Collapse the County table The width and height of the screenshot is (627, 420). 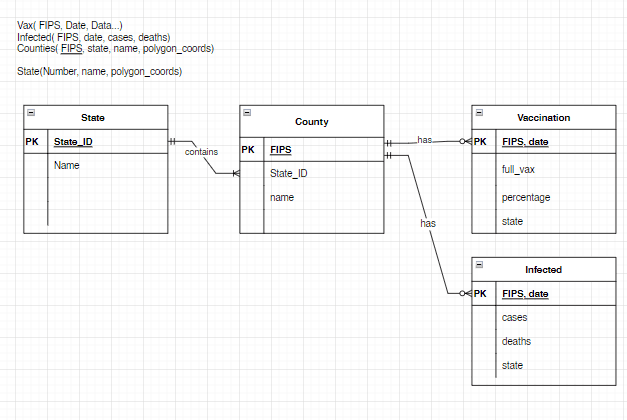(x=247, y=112)
